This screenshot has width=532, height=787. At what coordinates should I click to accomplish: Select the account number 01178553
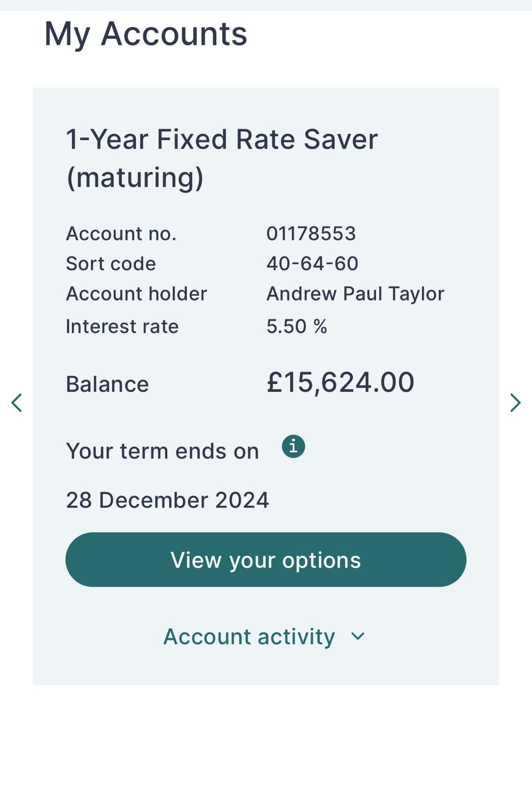311,234
